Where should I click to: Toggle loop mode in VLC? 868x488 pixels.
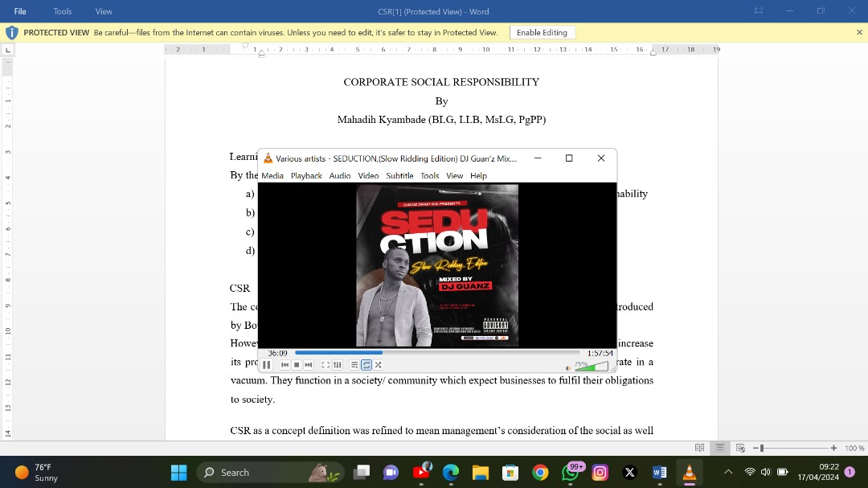pyautogui.click(x=366, y=365)
